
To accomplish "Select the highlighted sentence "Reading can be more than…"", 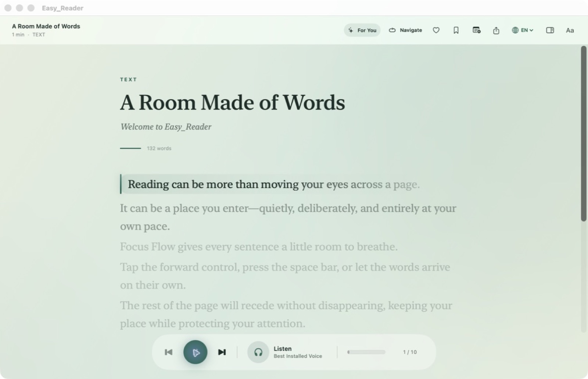I will pyautogui.click(x=273, y=184).
